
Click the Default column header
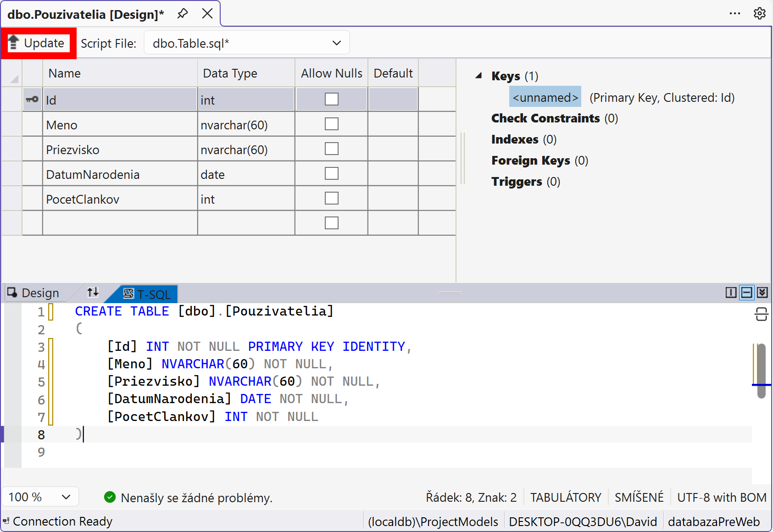coord(393,73)
